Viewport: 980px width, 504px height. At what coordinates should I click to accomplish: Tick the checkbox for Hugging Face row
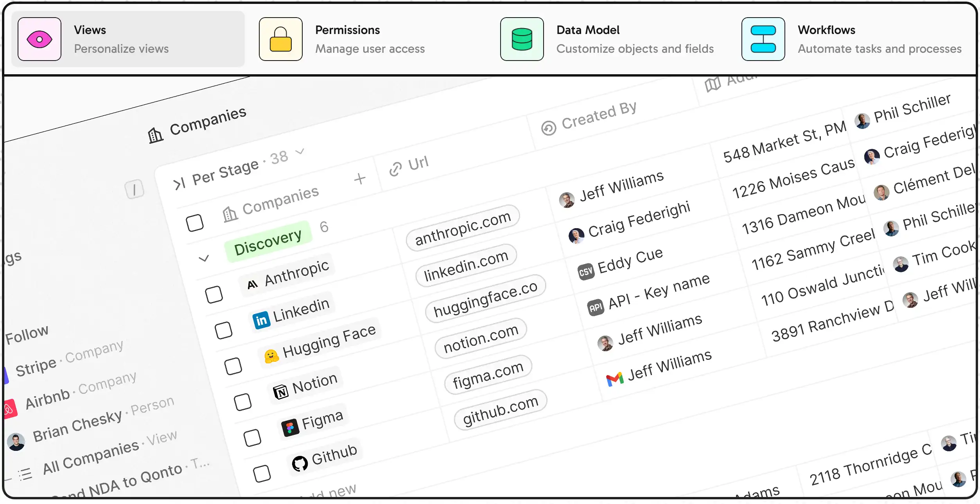point(233,366)
